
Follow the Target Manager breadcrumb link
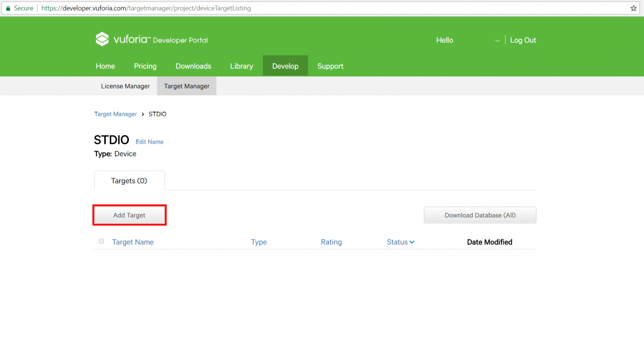(116, 114)
